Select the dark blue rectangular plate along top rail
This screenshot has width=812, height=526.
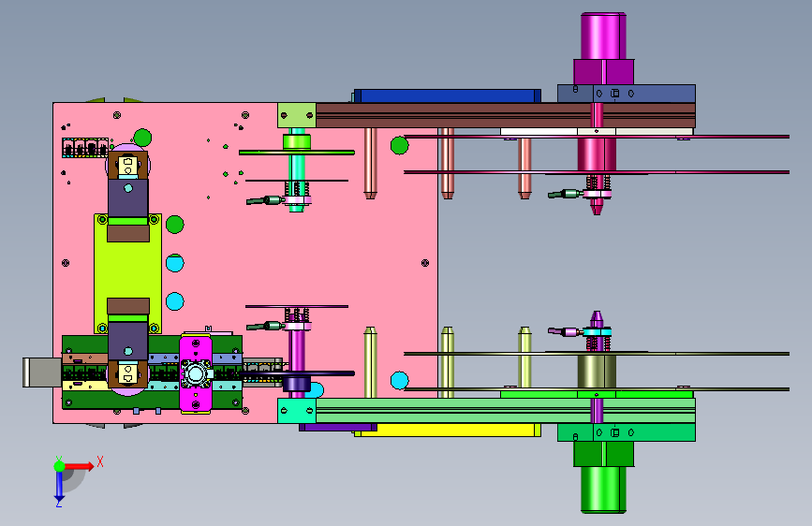(448, 95)
